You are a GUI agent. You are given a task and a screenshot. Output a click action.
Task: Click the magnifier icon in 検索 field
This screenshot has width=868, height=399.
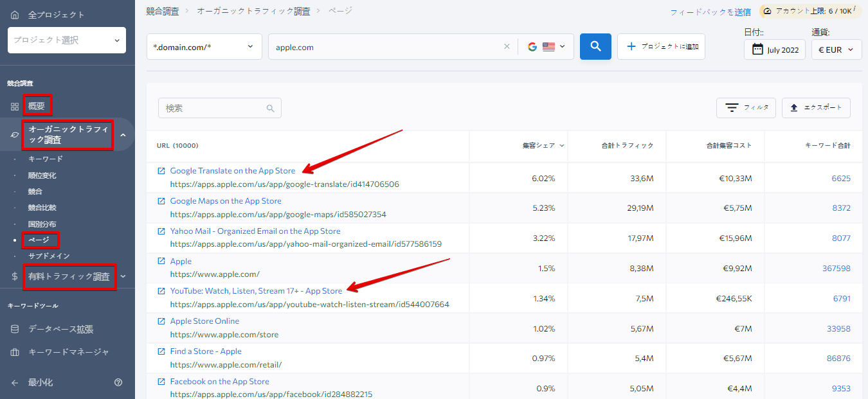[271, 109]
